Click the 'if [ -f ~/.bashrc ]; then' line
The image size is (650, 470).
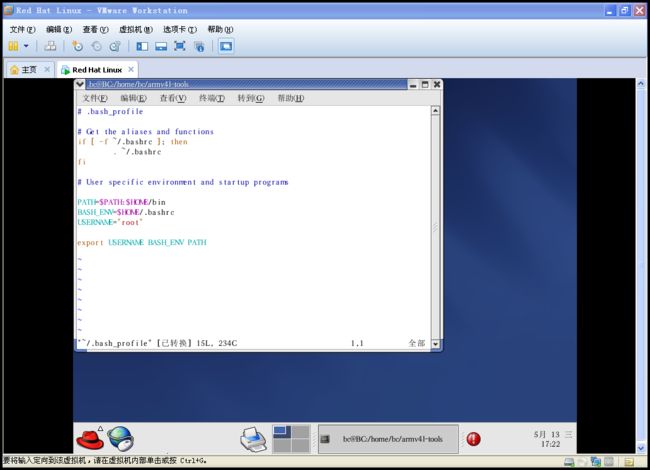[x=133, y=142]
